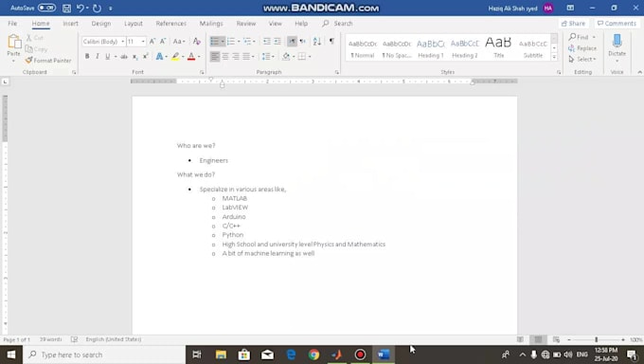Click Replace in Editing group
This screenshot has width=644, height=364.
point(582,48)
